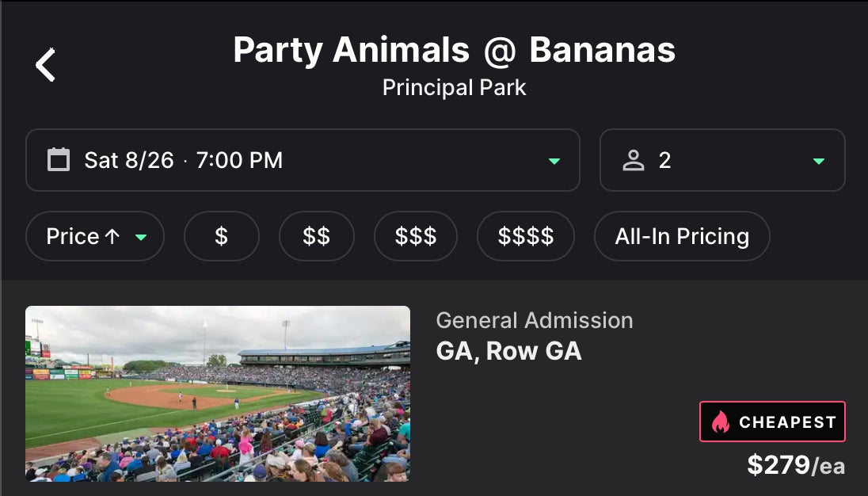Toggle the $$ price tier filter
This screenshot has height=496, width=868.
tap(316, 236)
